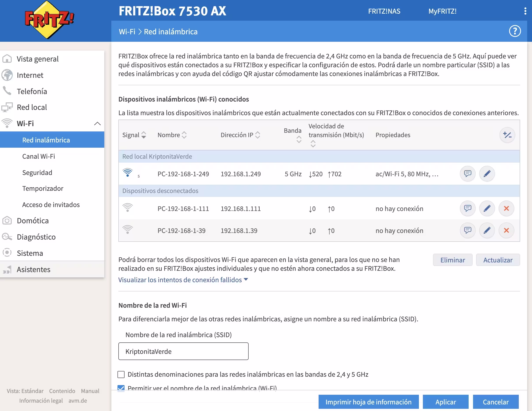Edit device PC-192-168-1-111 pencil icon
This screenshot has height=411, width=532.
point(487,209)
